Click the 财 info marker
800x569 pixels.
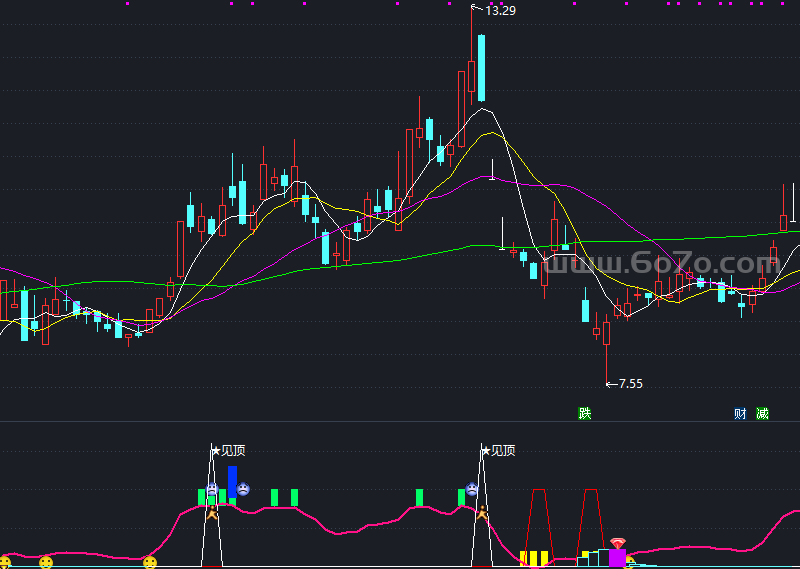(x=740, y=413)
